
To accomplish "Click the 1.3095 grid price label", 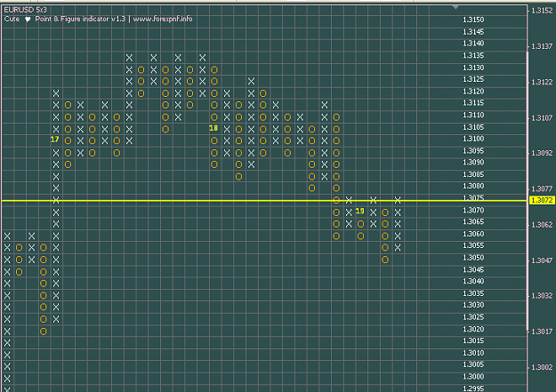I will [x=473, y=151].
